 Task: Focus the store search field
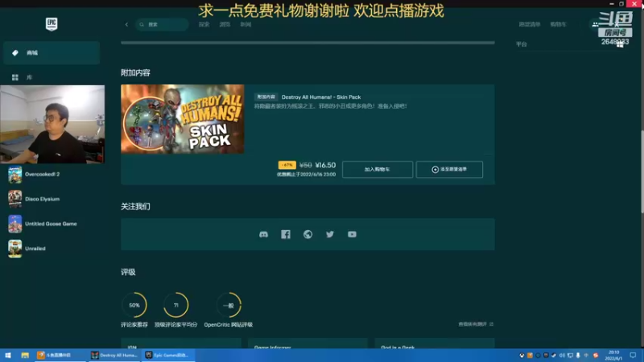coord(162,25)
